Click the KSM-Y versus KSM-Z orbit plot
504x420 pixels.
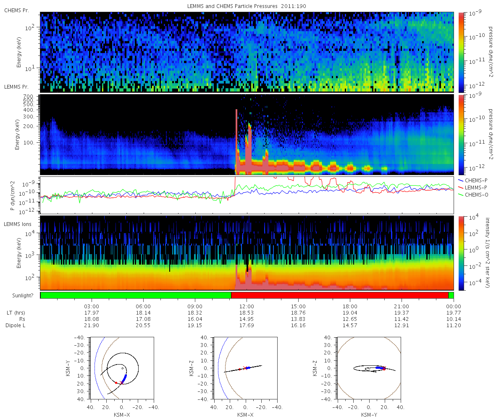tap(369, 368)
